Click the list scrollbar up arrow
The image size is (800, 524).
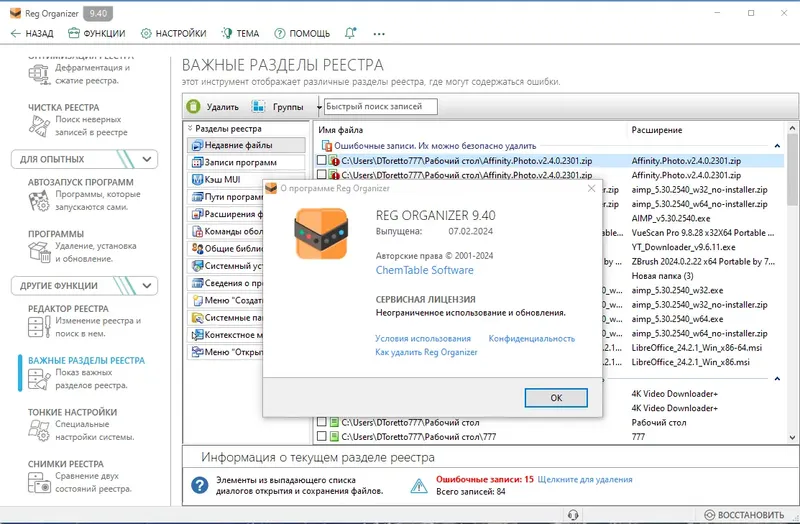point(792,128)
